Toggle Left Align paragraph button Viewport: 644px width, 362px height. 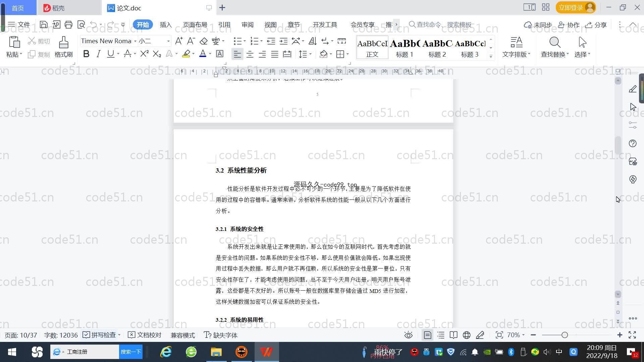pos(237,54)
